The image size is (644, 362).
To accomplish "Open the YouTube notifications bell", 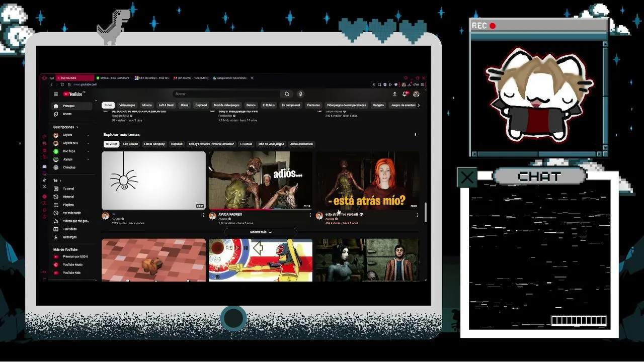I will (x=406, y=94).
